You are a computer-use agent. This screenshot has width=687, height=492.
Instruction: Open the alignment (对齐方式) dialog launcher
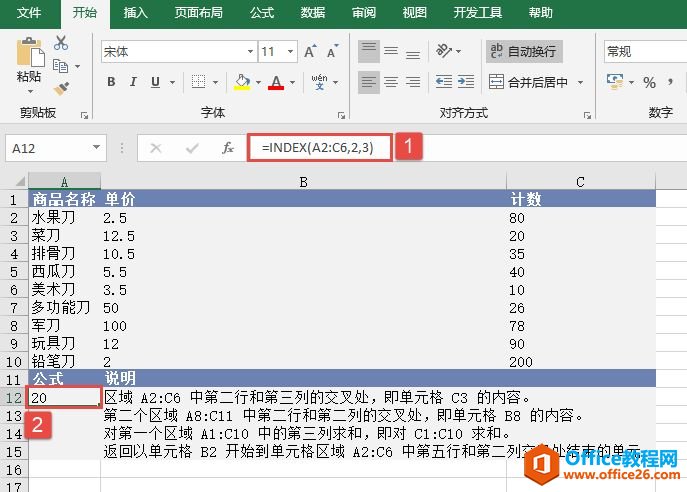pyautogui.click(x=587, y=115)
